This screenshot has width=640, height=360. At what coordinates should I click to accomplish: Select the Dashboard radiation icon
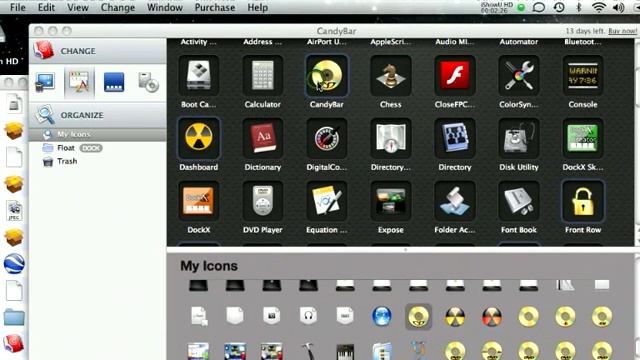pos(199,138)
